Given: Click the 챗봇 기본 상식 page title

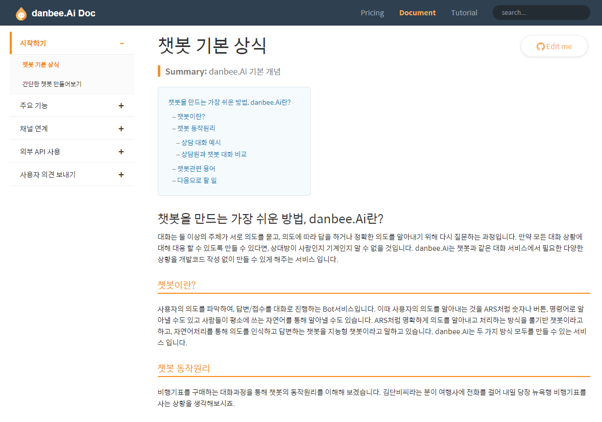Looking at the screenshot, I should click(212, 46).
